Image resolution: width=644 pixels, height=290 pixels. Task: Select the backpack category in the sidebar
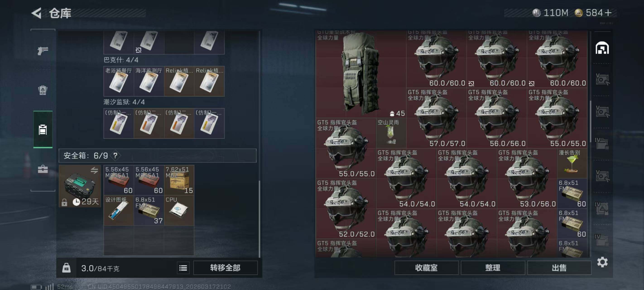(43, 90)
